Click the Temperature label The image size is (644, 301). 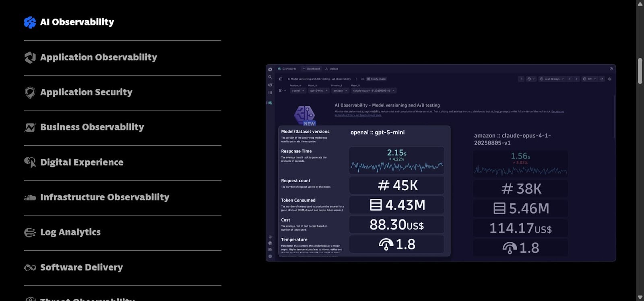point(294,239)
